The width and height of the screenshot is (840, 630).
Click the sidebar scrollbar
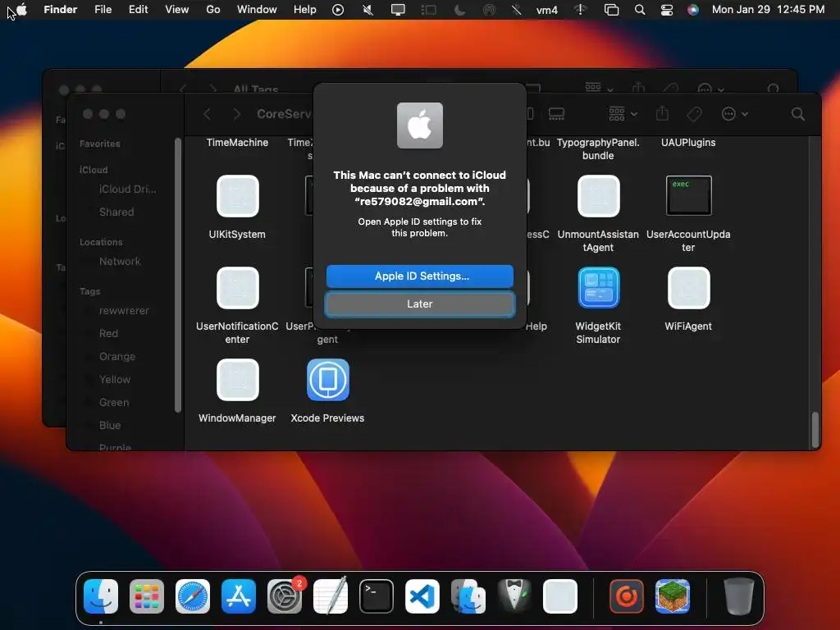coord(178,275)
